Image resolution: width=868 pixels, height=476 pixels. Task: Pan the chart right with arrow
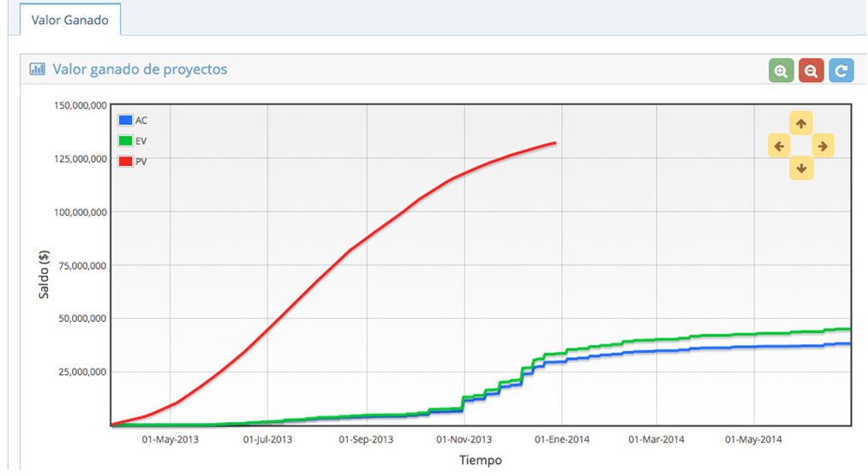coord(823,146)
